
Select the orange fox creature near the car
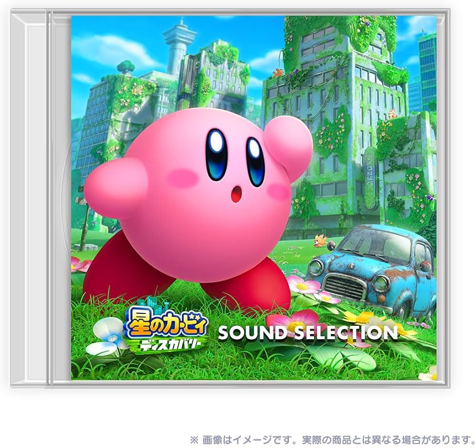[x=320, y=241]
